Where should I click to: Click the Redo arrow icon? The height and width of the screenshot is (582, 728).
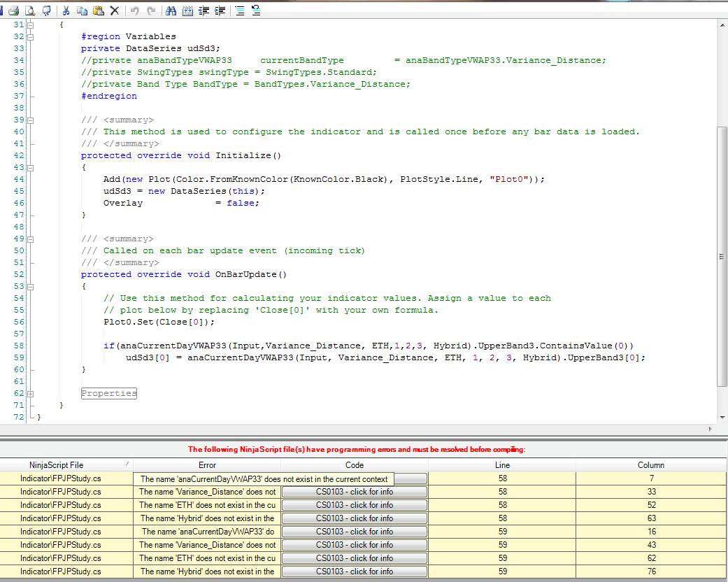tap(151, 10)
